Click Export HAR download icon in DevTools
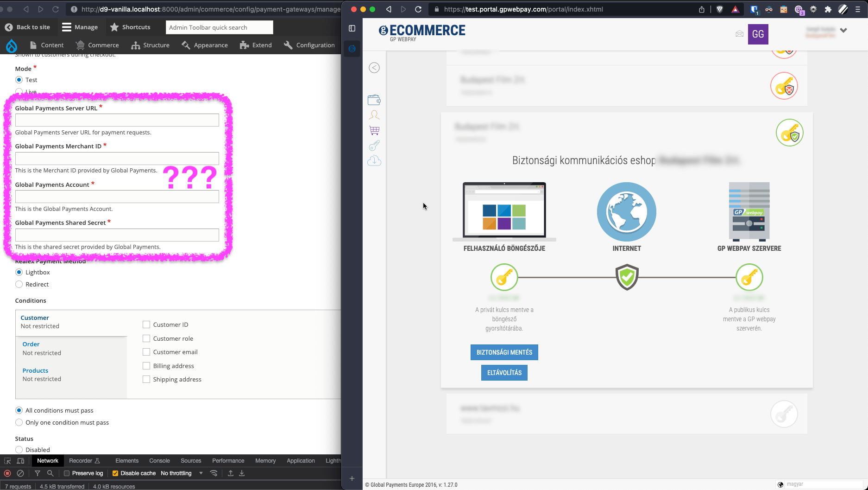868x490 pixels. pyautogui.click(x=242, y=473)
